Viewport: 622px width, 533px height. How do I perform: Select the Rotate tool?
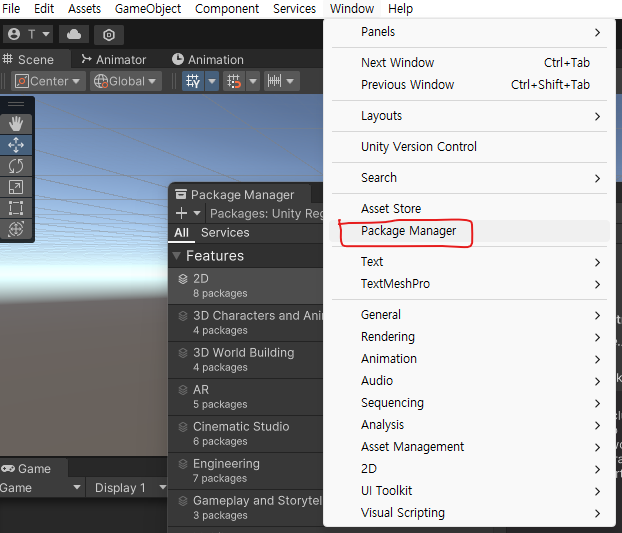click(16, 166)
